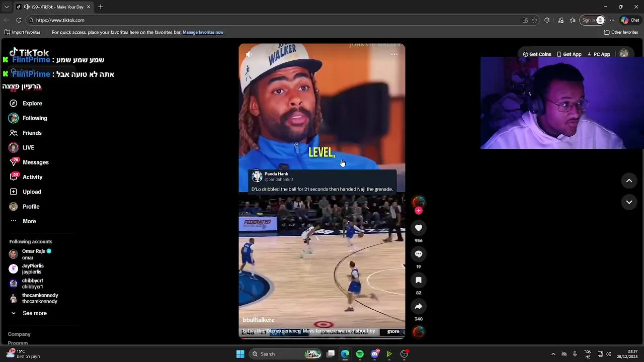
Task: Click PC App download button
Action: (x=599, y=54)
